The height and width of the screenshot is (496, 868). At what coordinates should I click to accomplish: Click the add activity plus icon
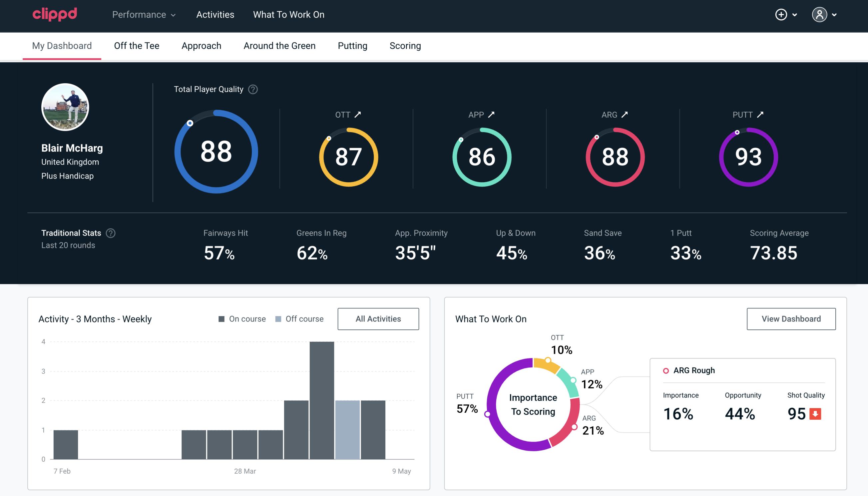click(781, 15)
